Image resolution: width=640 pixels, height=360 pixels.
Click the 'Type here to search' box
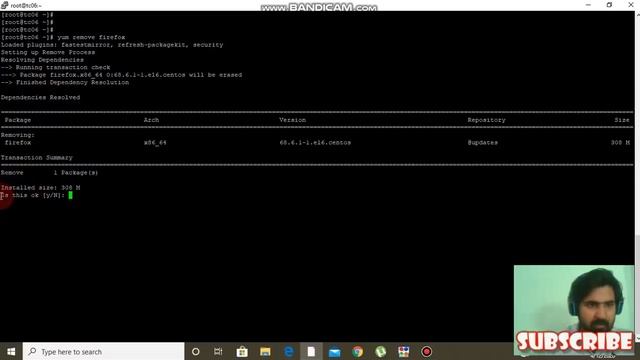coord(104,351)
